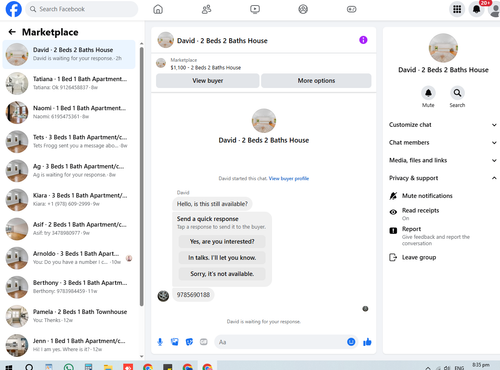Open David - 2 Beds 2 Baths House chat
Image resolution: width=500 pixels, height=370 pixels.
tap(69, 54)
